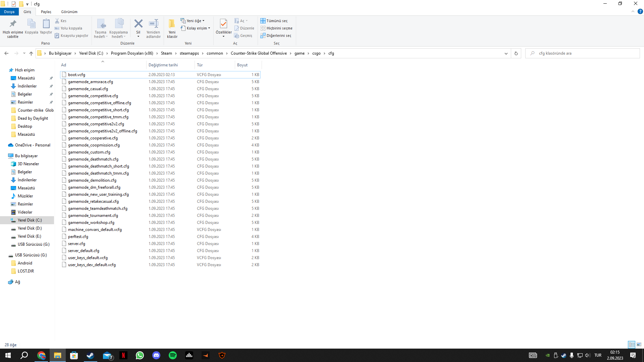Open the Yeni öğe dropdown
The height and width of the screenshot is (362, 644).
(x=193, y=21)
